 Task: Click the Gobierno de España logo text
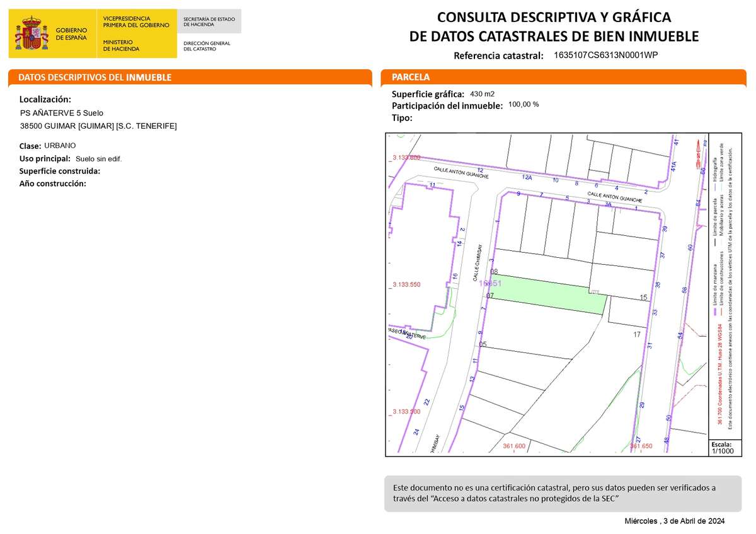[x=71, y=34]
